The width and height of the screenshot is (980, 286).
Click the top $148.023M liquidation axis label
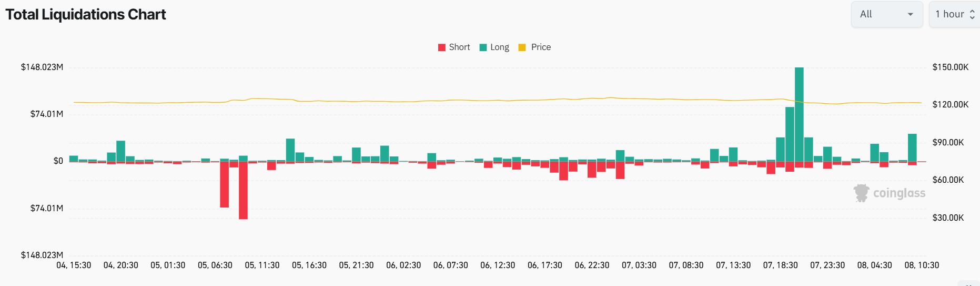pyautogui.click(x=42, y=67)
